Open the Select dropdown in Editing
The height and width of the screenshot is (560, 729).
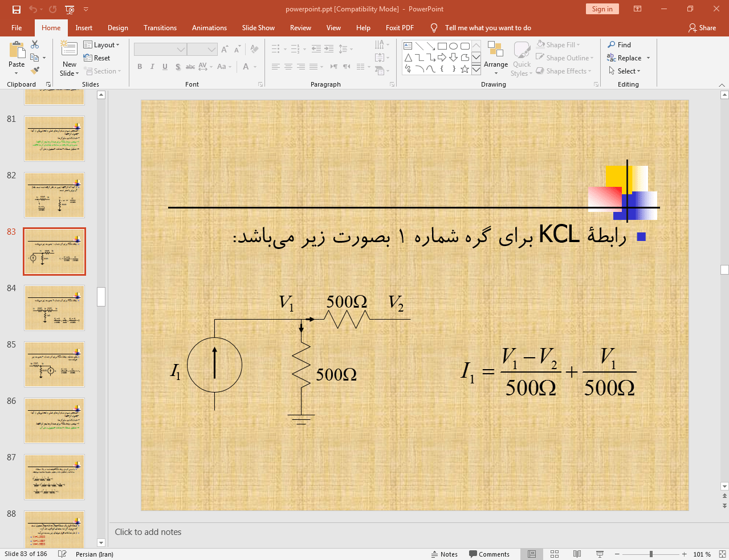[625, 71]
